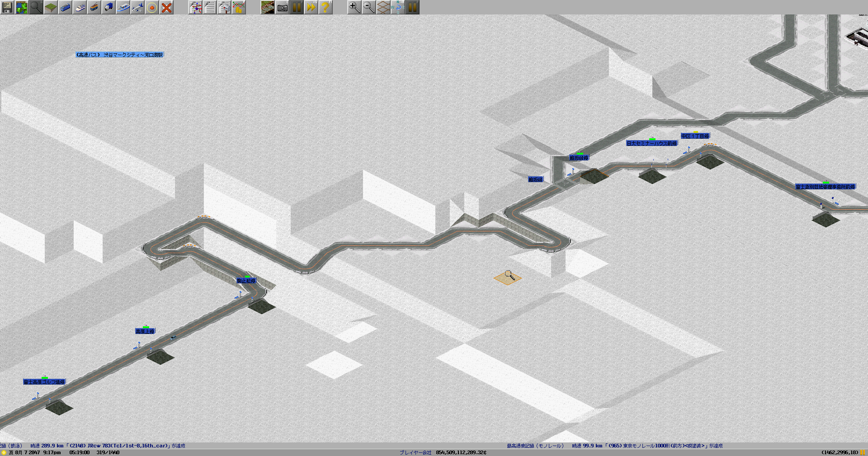Open the ship harbor tools
This screenshot has height=456, width=868.
(x=123, y=7)
